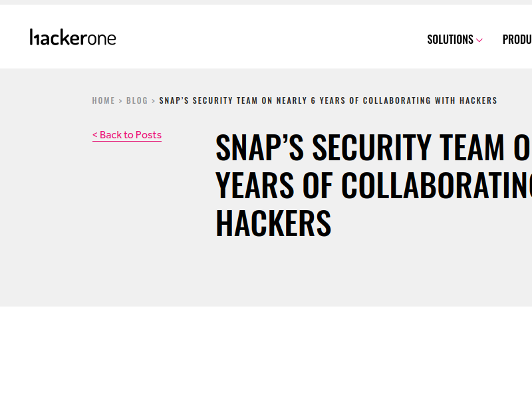Image resolution: width=532 pixels, height=399 pixels.
Task: Click the breadcrumb separator after HOME
Action: pos(120,101)
